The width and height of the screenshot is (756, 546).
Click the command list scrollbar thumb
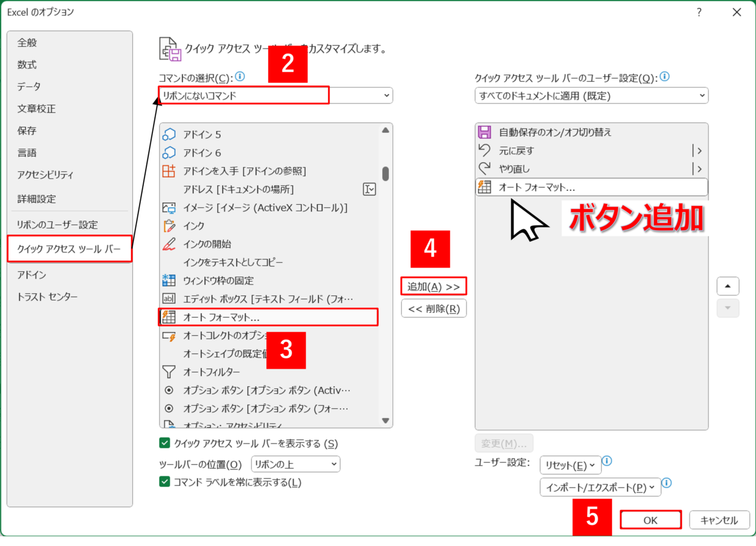pyautogui.click(x=385, y=174)
